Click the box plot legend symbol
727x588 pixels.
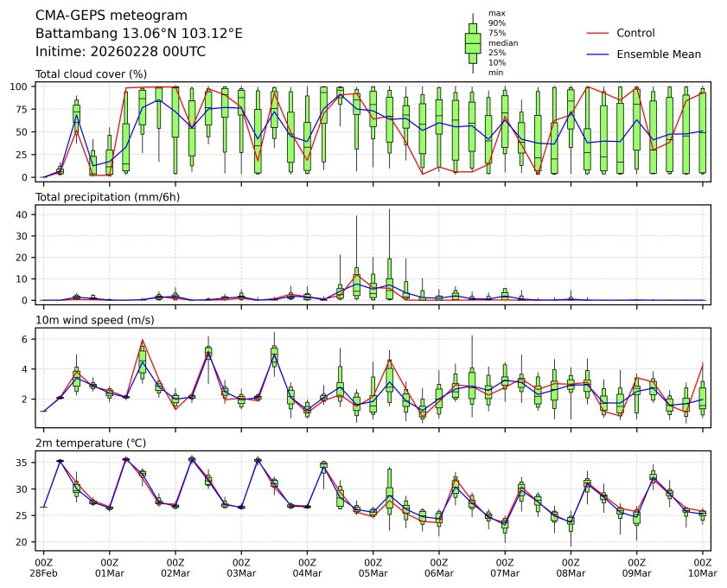point(473,42)
